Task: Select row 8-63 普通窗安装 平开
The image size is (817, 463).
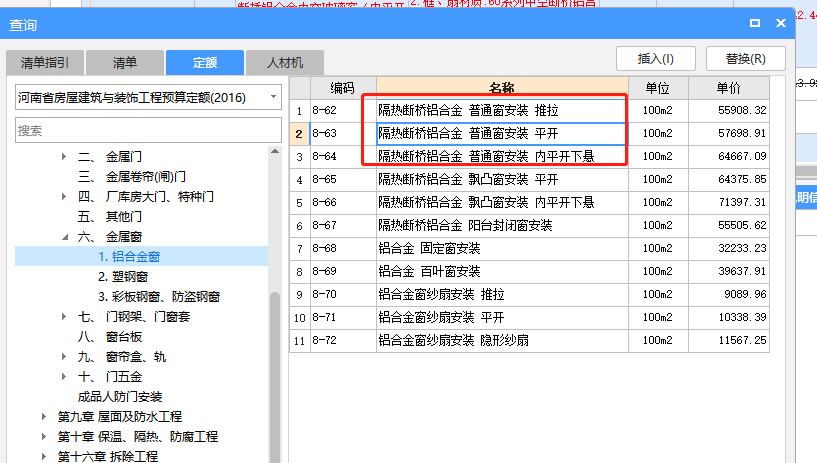Action: pyautogui.click(x=529, y=133)
